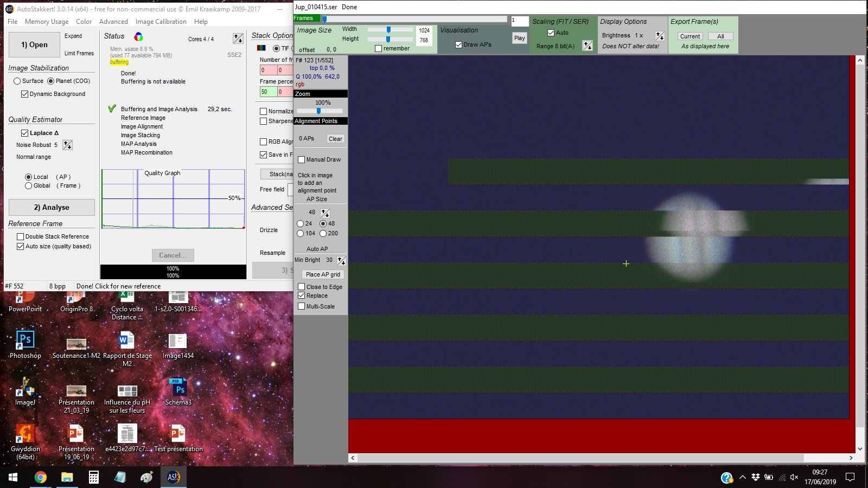Open OriginPro 8 desktop shortcut
868x488 pixels.
pos(76,301)
